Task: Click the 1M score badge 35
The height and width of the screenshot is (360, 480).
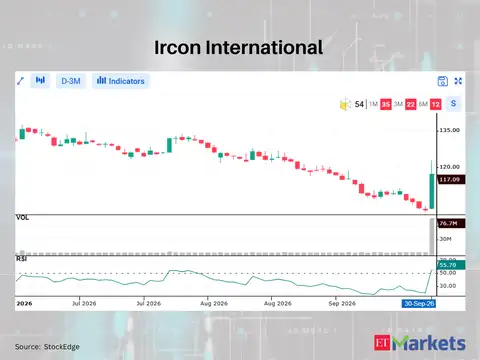Action: tap(386, 105)
